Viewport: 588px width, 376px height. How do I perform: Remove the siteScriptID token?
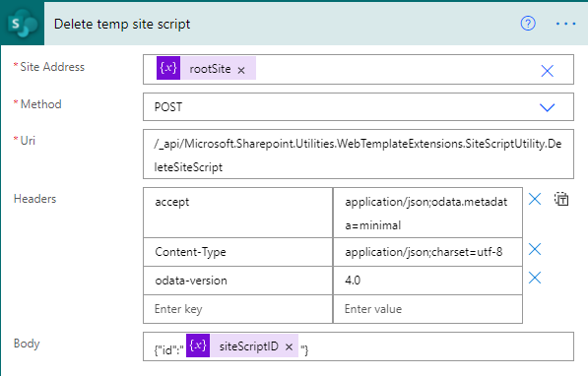pyautogui.click(x=289, y=346)
